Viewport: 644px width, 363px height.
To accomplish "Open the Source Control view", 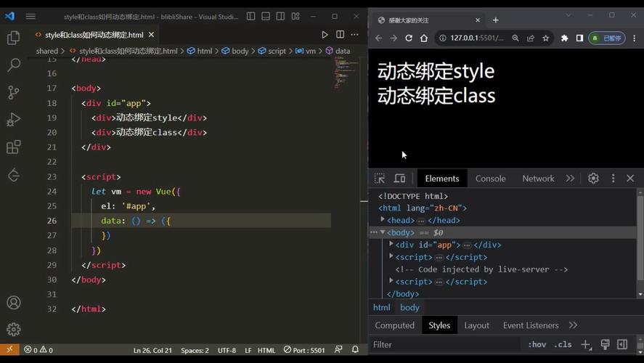I will (14, 92).
